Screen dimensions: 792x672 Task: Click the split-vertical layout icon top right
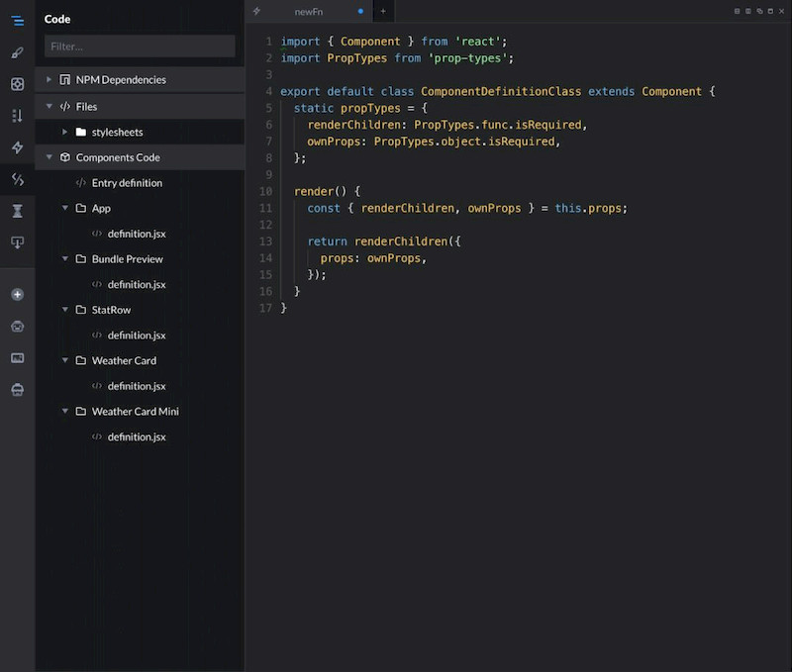tap(748, 11)
